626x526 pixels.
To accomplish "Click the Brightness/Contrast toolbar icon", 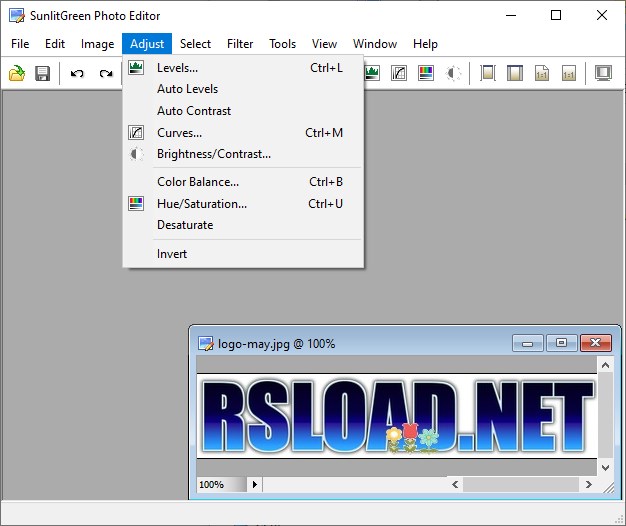I will tap(453, 73).
